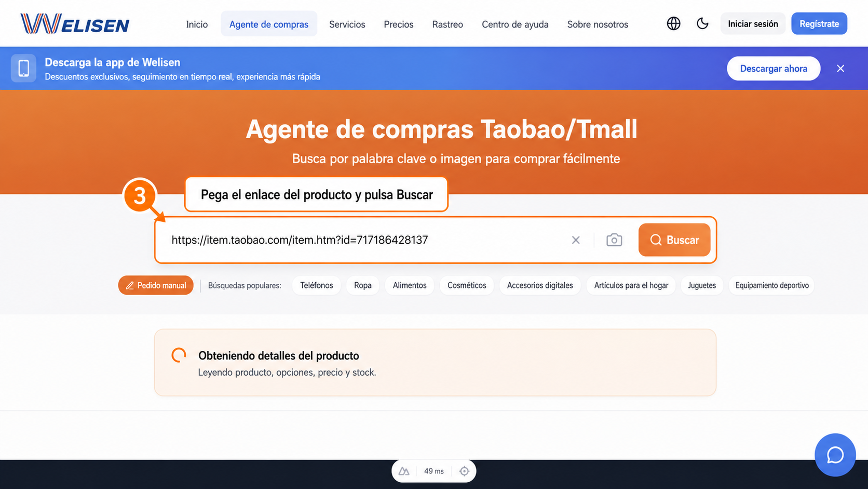The height and width of the screenshot is (489, 868).
Task: Select the Juguetes popular search
Action: [x=702, y=285]
